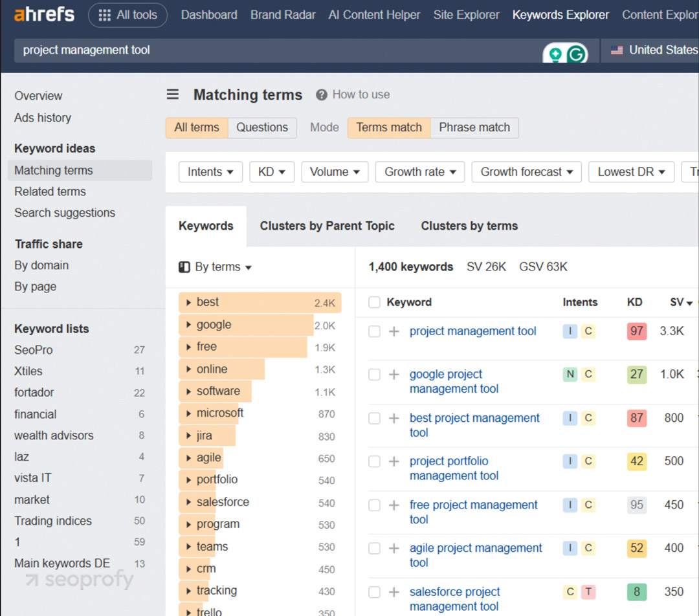The height and width of the screenshot is (616, 699).
Task: Select the Keywords tab
Action: (x=206, y=226)
